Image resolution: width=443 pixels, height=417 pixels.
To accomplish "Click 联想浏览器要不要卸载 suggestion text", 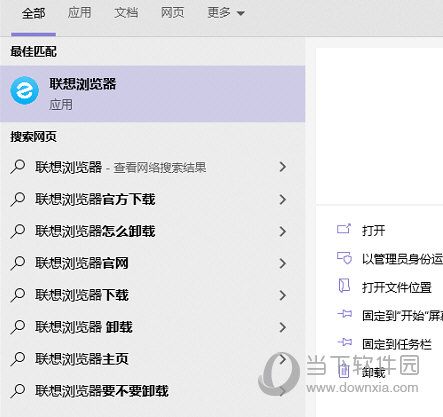I will coord(102,391).
